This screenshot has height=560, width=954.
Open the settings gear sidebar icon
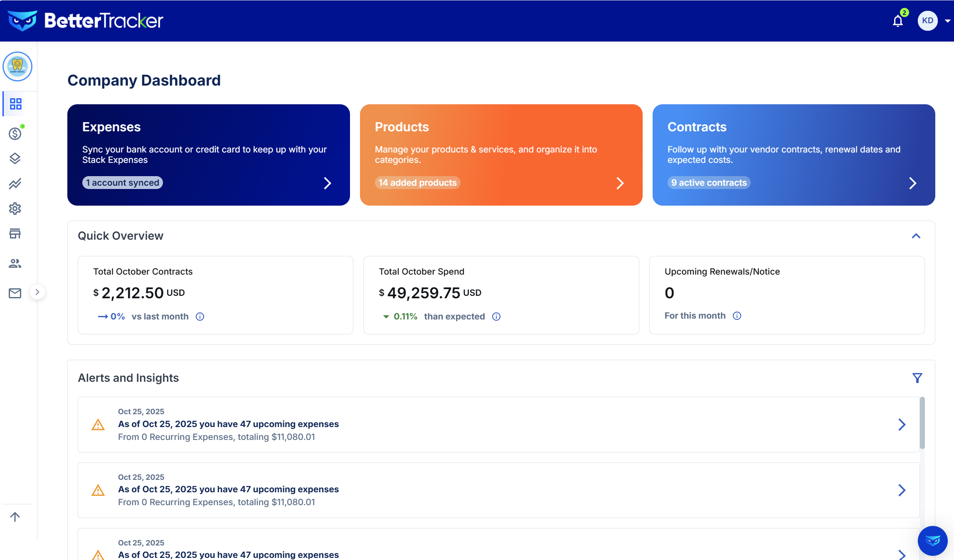(15, 209)
